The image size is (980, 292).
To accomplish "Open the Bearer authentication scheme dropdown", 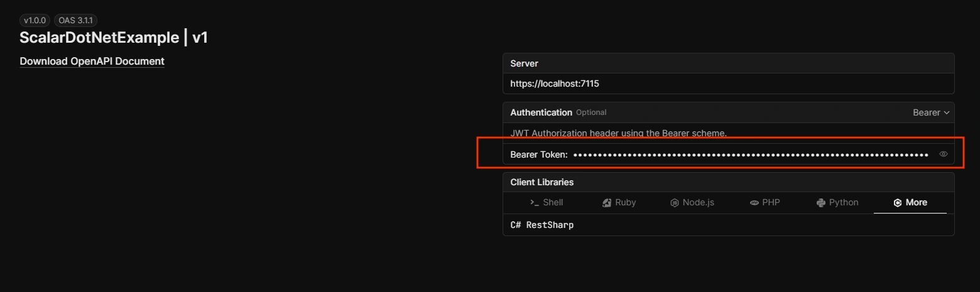I will (931, 112).
